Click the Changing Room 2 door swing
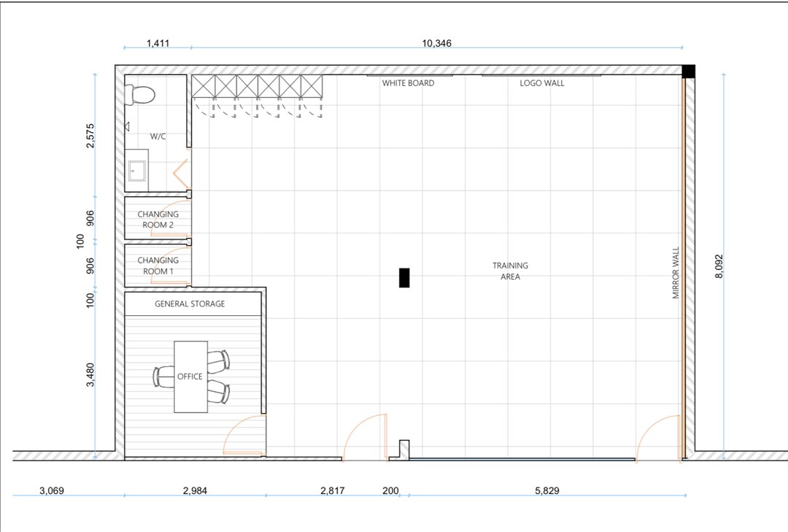This screenshot has width=788, height=532. 172,218
